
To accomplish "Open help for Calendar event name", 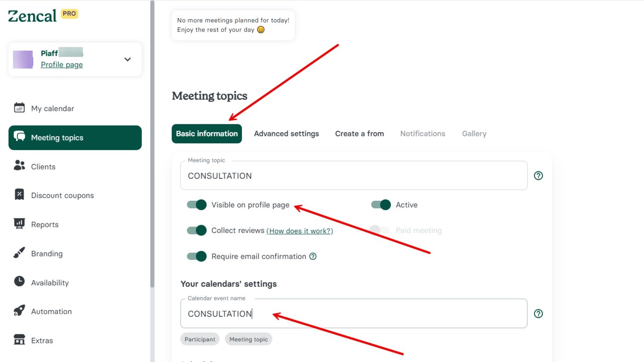I will click(x=538, y=313).
